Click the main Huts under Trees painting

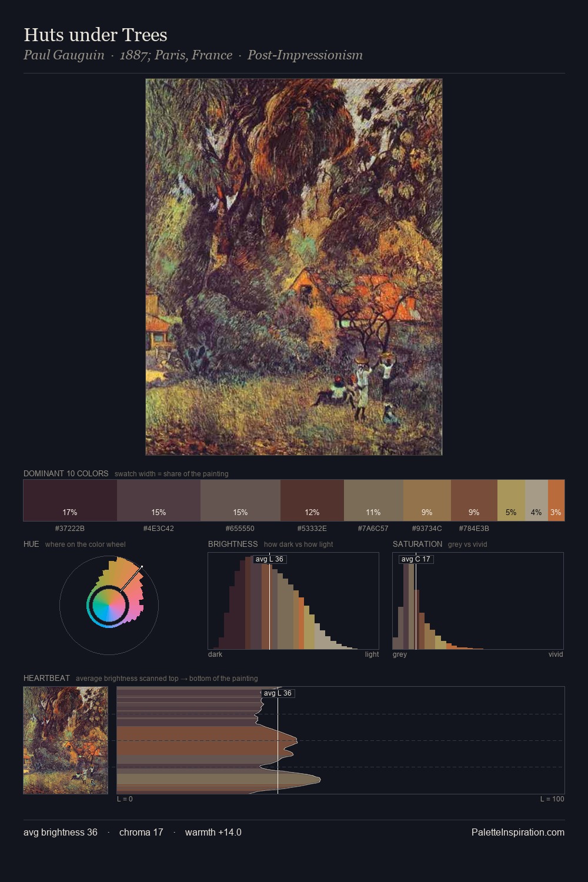click(294, 267)
